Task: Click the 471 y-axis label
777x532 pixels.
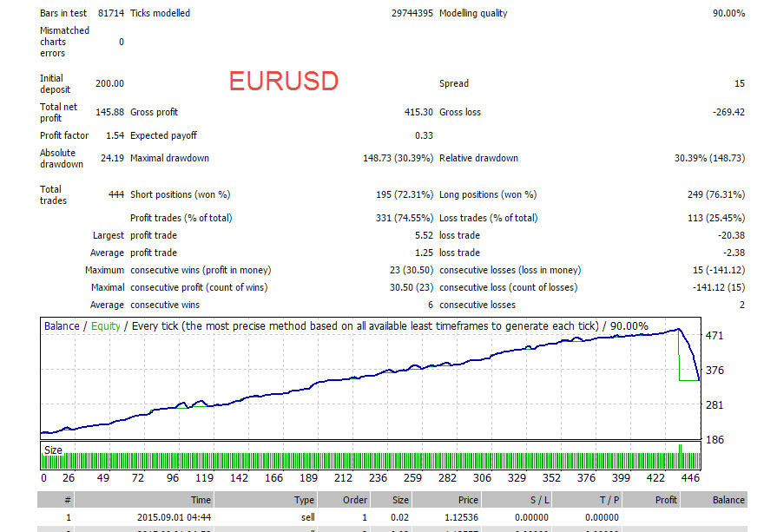Action: pyautogui.click(x=714, y=336)
